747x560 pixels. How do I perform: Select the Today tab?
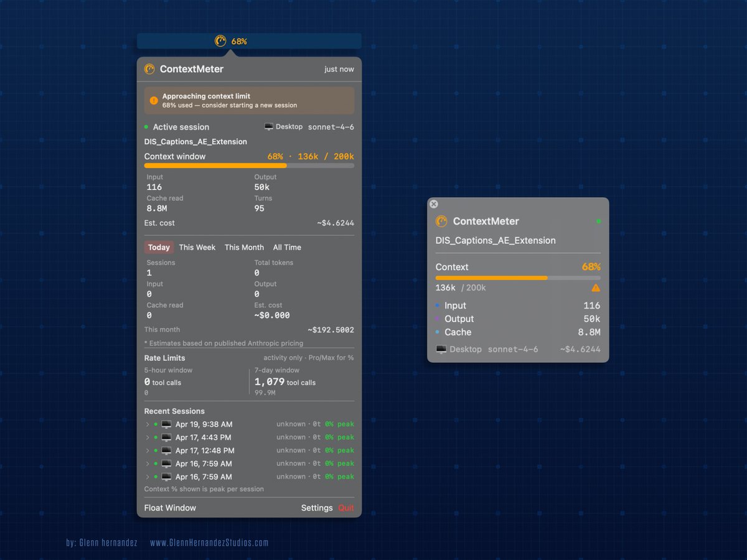coord(159,247)
